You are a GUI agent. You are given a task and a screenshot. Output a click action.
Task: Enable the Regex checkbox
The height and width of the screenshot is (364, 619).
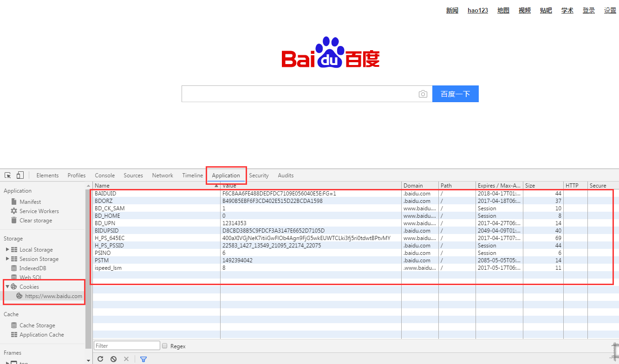point(164,346)
